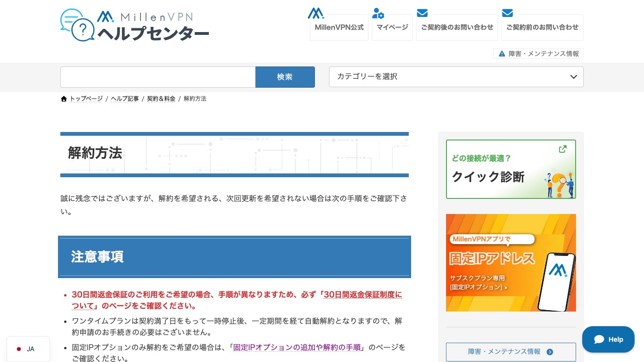This screenshot has height=362, width=644.
Task: Open the 固定IPアドレス banner image
Action: tap(511, 263)
